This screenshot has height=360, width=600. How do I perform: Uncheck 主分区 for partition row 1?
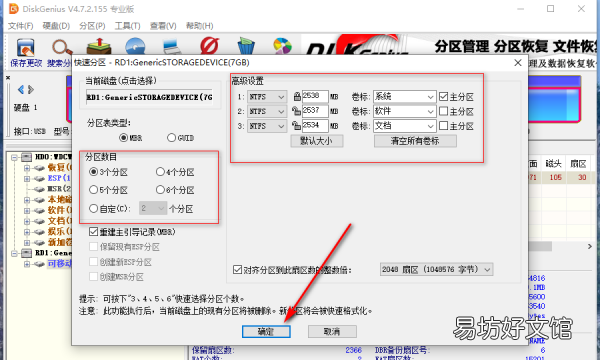tap(443, 96)
